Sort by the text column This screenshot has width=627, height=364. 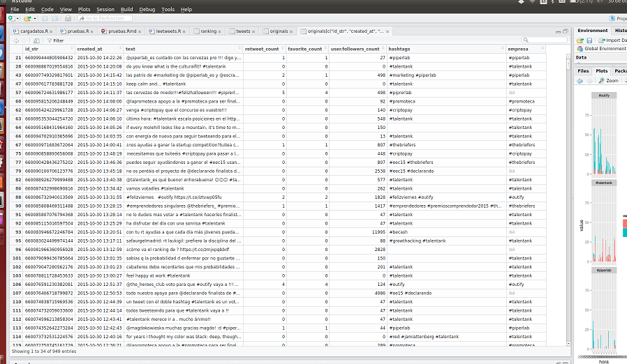click(183, 49)
